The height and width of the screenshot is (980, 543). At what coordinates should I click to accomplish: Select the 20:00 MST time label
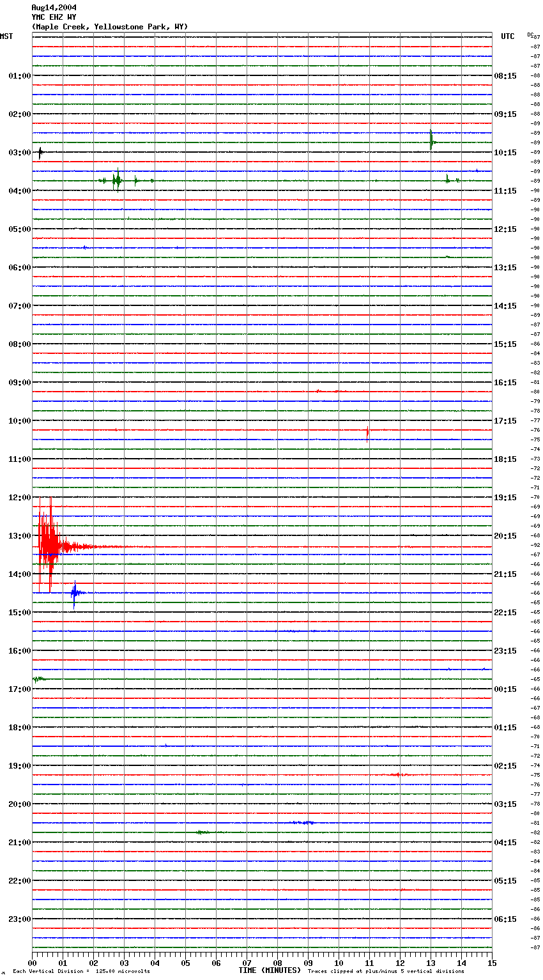click(x=20, y=804)
